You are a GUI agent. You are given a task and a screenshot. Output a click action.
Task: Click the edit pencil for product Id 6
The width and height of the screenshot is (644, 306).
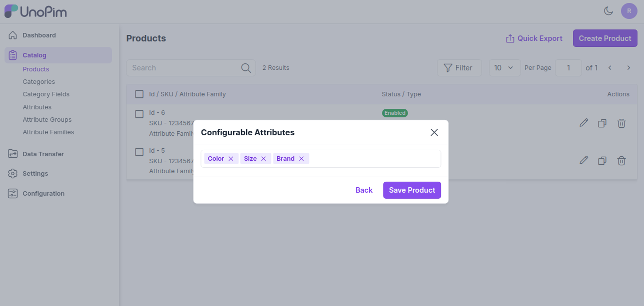coord(583,123)
